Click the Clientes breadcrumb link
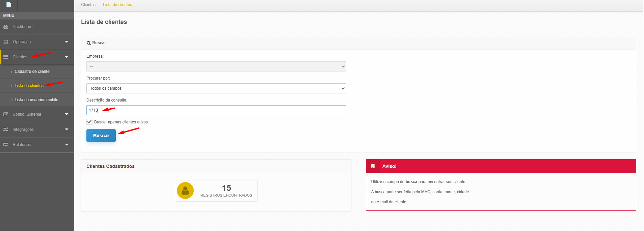The width and height of the screenshot is (644, 231). [88, 5]
